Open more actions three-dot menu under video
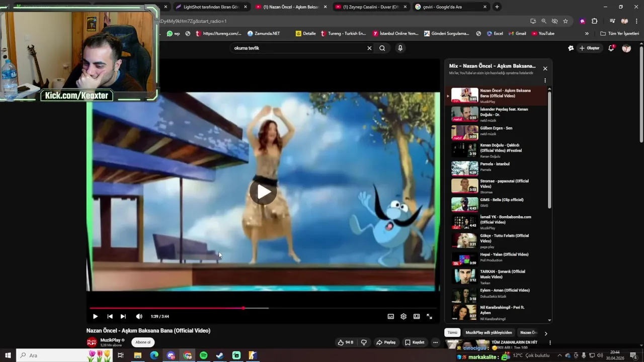This screenshot has width=644, height=362. click(x=435, y=342)
